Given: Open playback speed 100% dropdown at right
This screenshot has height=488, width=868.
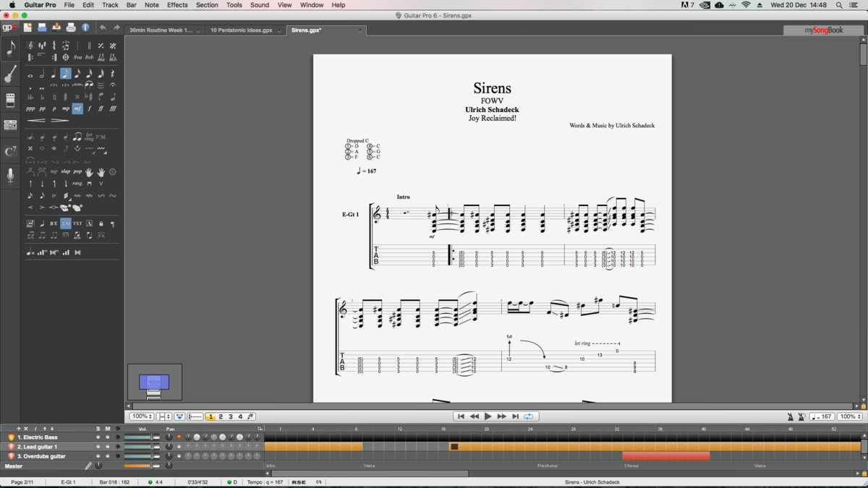Looking at the screenshot, I should tap(849, 416).
